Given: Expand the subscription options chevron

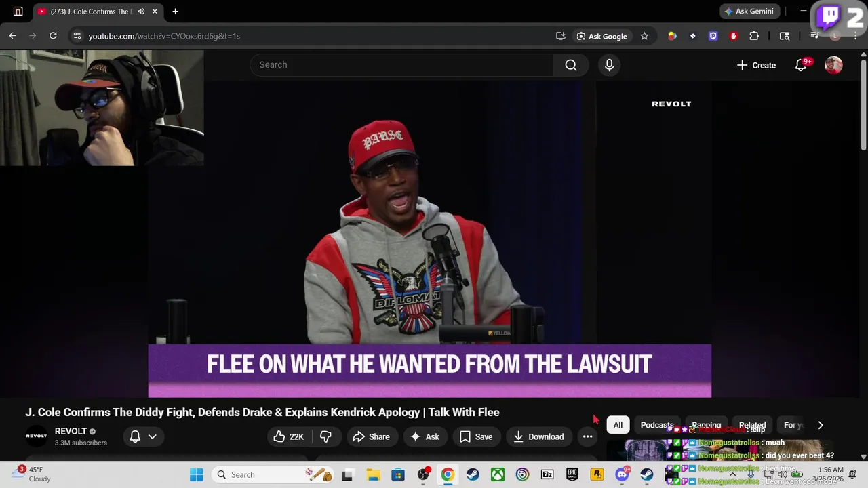Looking at the screenshot, I should point(153,436).
